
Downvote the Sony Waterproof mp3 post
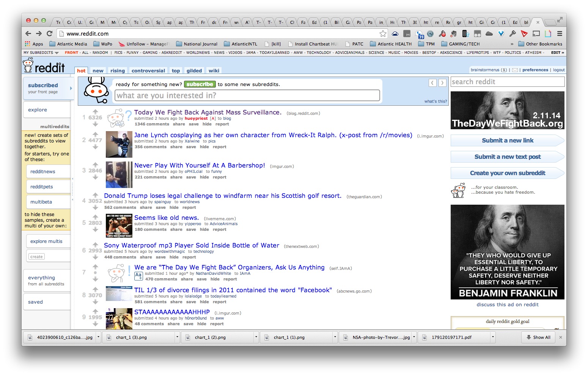95,257
